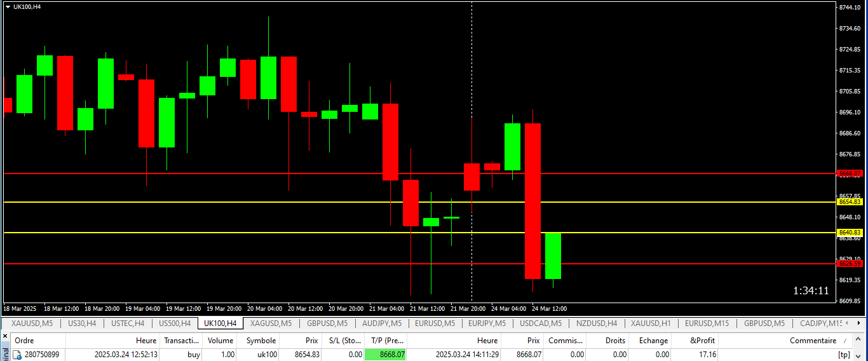
Task: Open the UK100,H4 chart dropdown arrow
Action: pyautogui.click(x=8, y=6)
